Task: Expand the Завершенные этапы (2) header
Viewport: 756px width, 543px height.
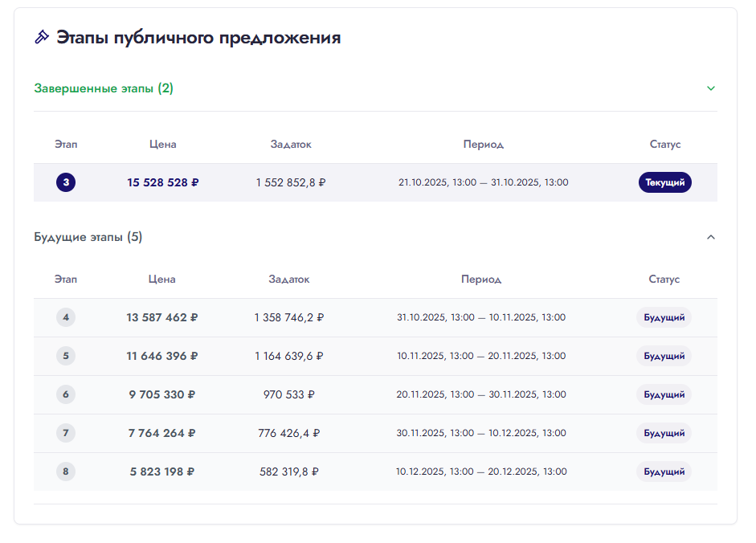Action: point(105,88)
